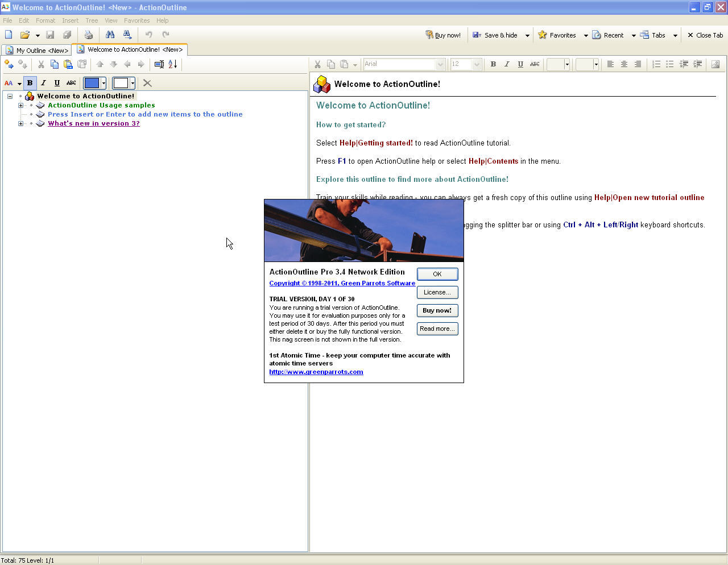This screenshot has width=728, height=565.
Task: Print the outline with the printer icon
Action: click(88, 35)
